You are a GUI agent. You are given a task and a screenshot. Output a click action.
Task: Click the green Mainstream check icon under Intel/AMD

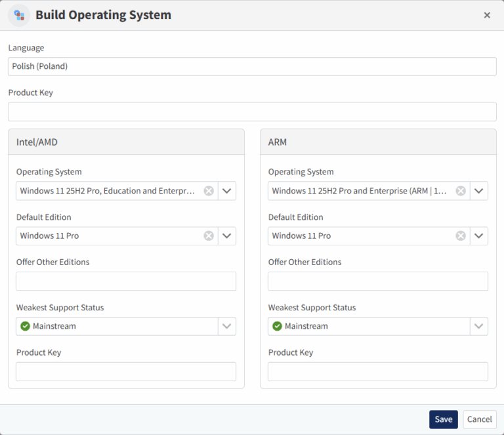point(25,326)
